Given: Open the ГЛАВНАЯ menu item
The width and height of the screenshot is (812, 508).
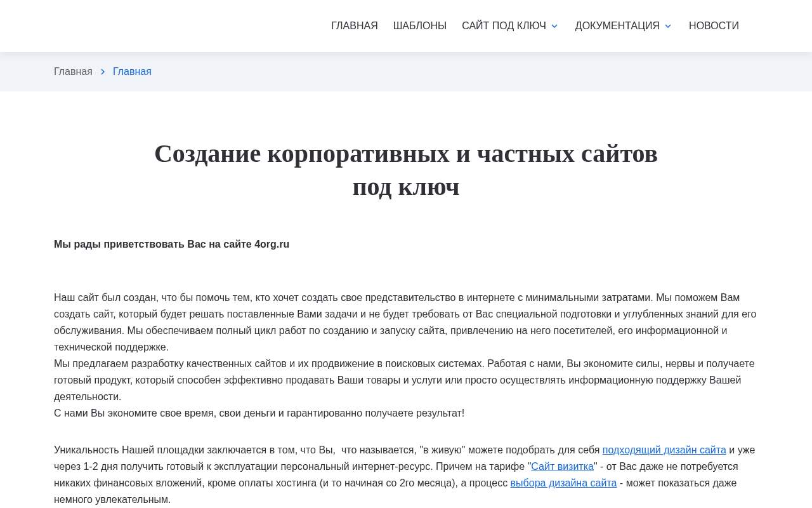Looking at the screenshot, I should tap(354, 26).
